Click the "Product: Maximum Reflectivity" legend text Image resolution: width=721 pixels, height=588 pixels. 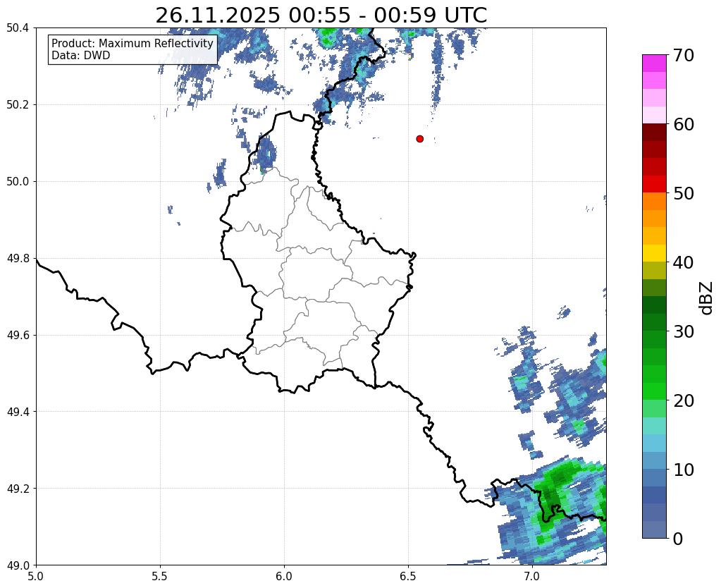pyautogui.click(x=133, y=43)
